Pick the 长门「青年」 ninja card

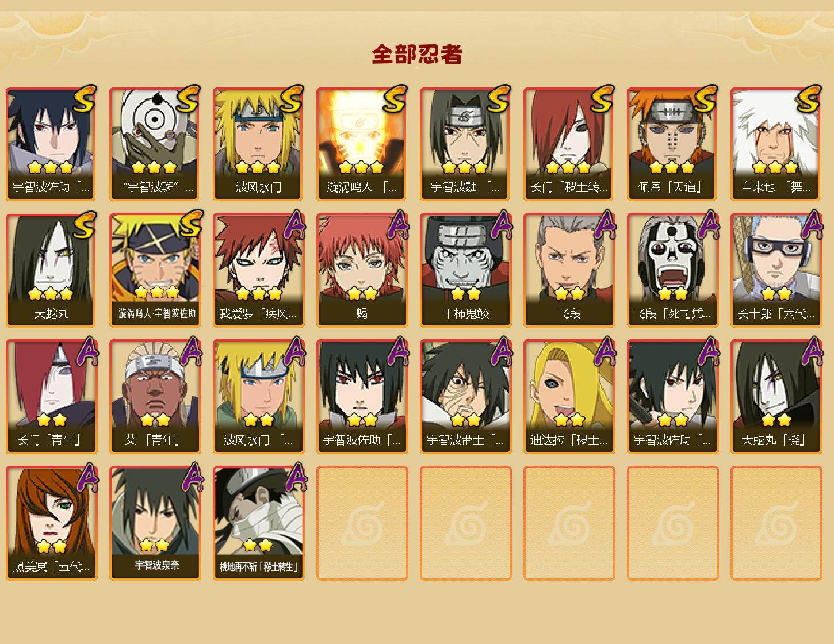[51, 397]
